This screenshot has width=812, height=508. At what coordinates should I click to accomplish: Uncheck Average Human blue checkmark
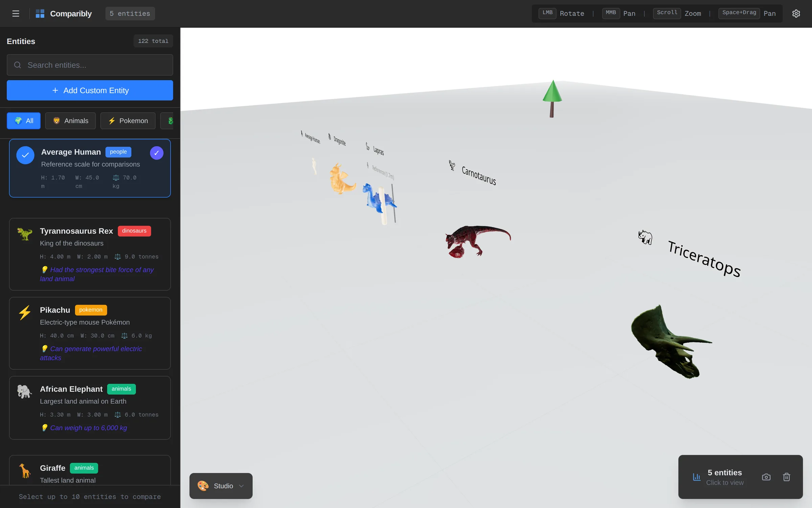[25, 155]
